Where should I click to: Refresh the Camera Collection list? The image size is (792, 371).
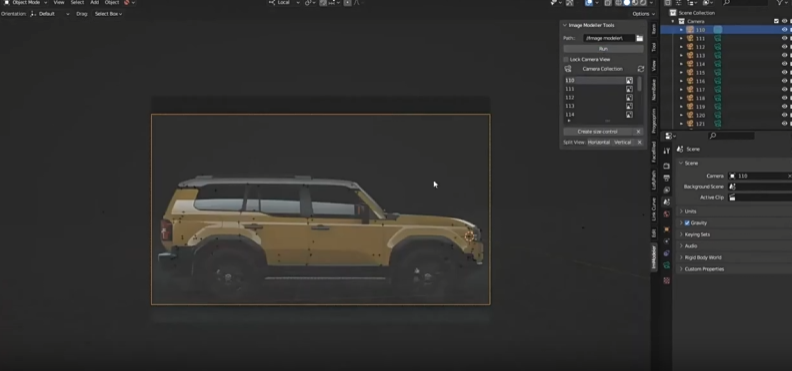click(x=640, y=69)
